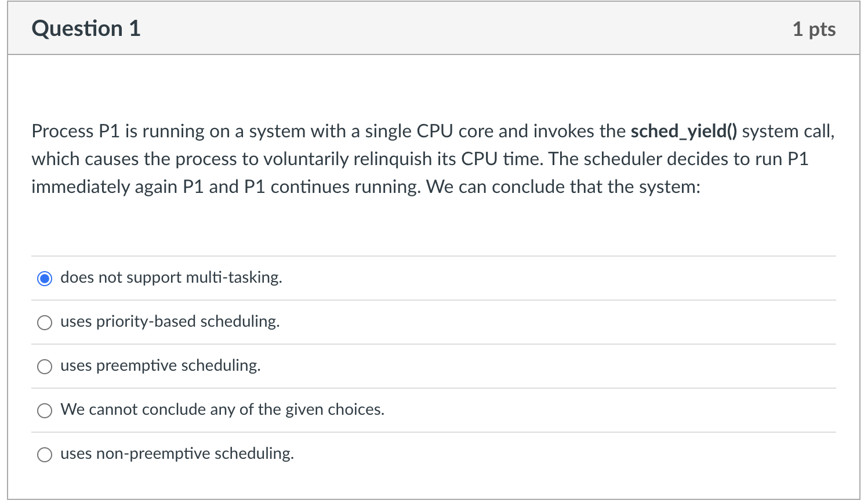The width and height of the screenshot is (864, 504).
Task: Pick the "We cannot conclude" radio button
Action: [x=45, y=411]
